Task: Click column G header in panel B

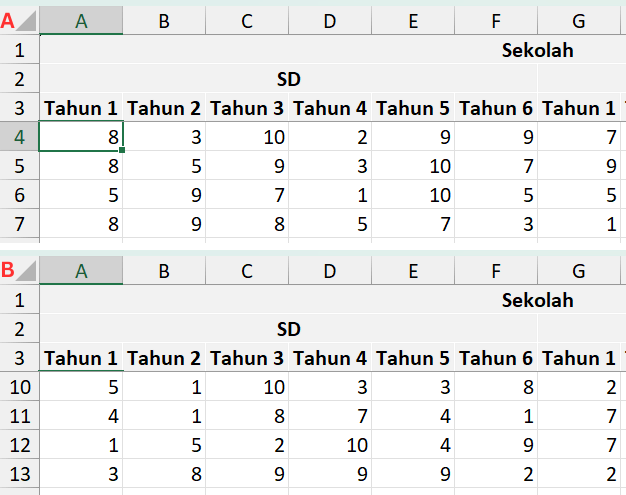Action: click(578, 271)
